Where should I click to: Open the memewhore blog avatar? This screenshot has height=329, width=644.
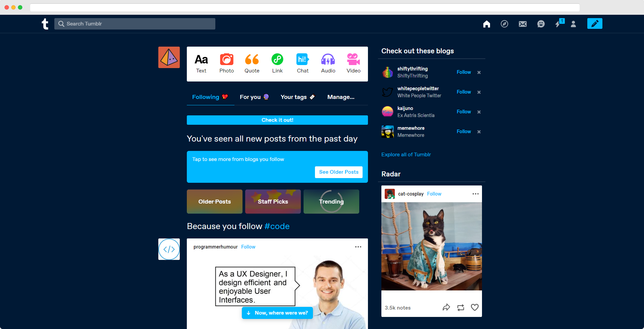pos(387,131)
